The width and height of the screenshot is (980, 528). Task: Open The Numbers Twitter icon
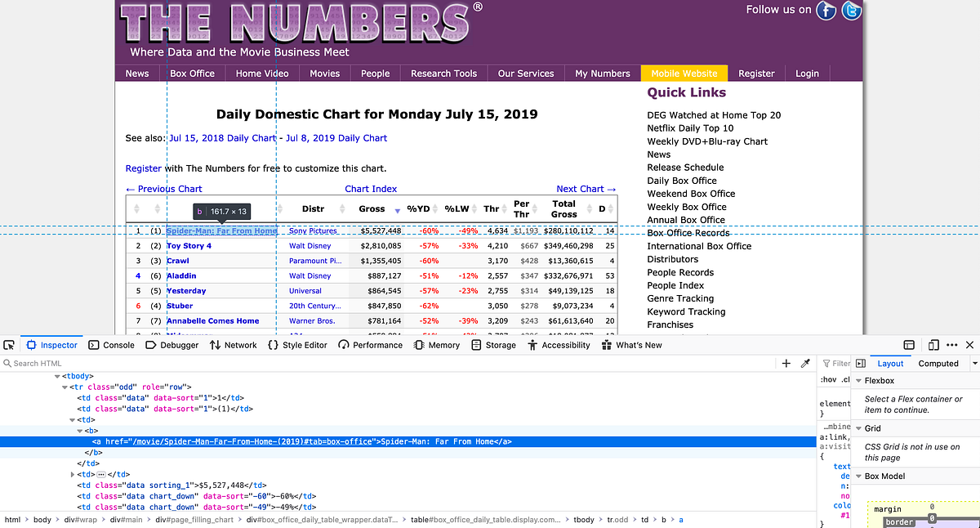pyautogui.click(x=852, y=11)
